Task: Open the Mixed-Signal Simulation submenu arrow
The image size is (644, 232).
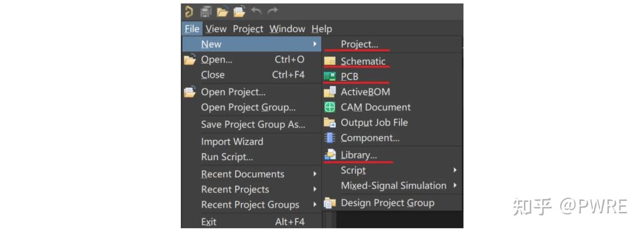Action: click(x=455, y=185)
